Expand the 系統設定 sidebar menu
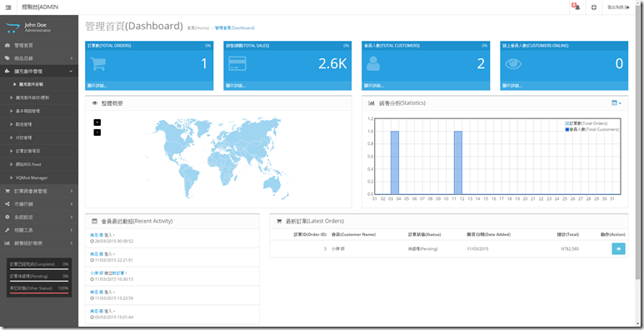Viewport: 644px width, 330px height. coord(39,217)
